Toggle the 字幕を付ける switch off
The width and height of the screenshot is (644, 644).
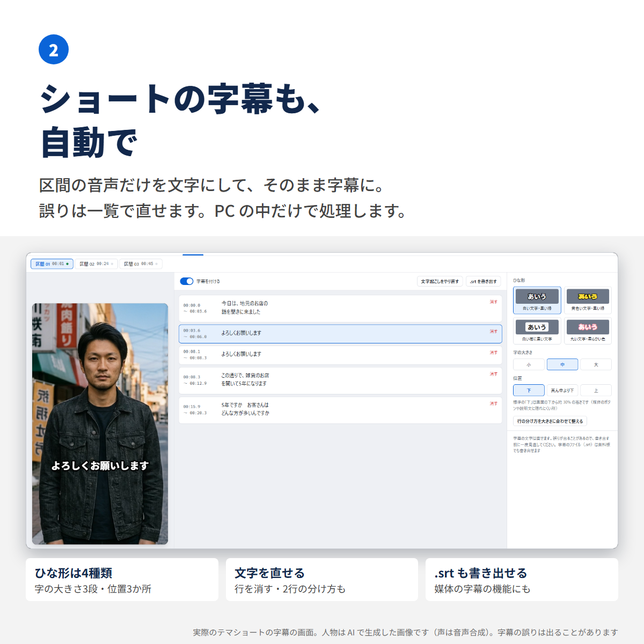click(x=186, y=281)
